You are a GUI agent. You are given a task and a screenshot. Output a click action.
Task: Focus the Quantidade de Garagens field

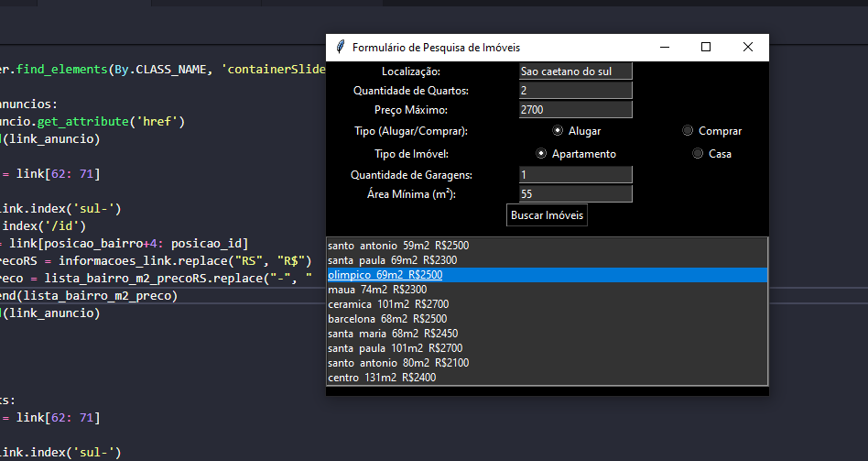tap(575, 174)
